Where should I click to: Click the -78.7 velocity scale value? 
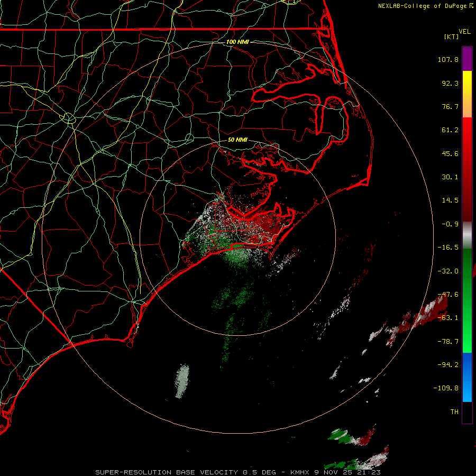(x=448, y=342)
